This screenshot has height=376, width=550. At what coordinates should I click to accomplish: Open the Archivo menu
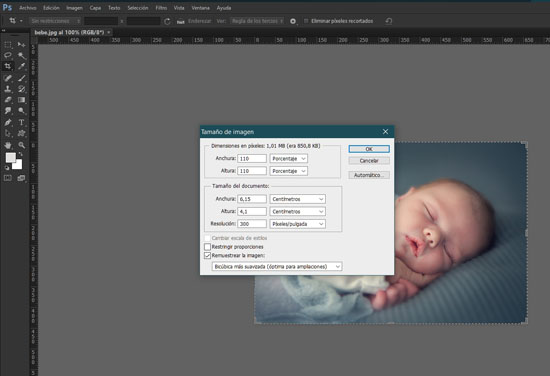coord(28,8)
